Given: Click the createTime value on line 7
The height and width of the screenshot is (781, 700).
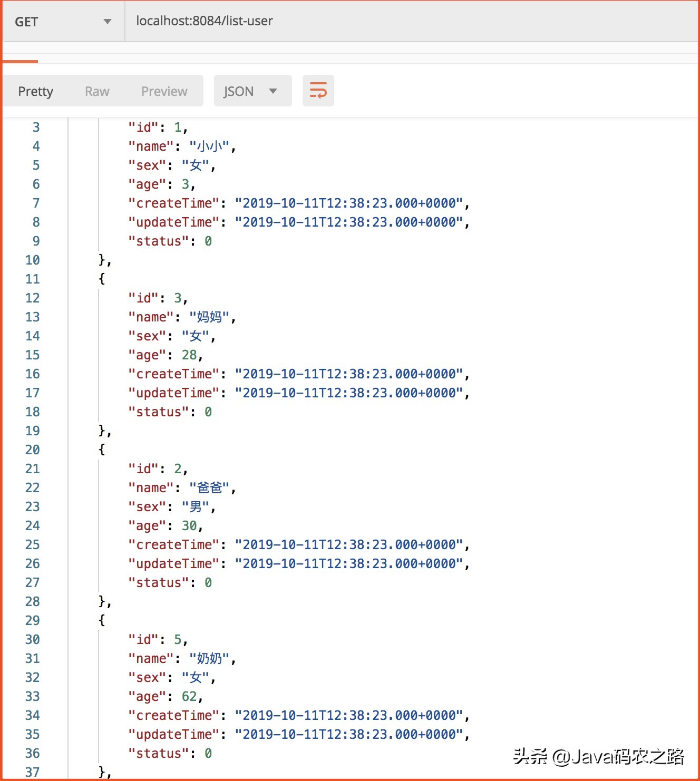Looking at the screenshot, I should point(348,203).
